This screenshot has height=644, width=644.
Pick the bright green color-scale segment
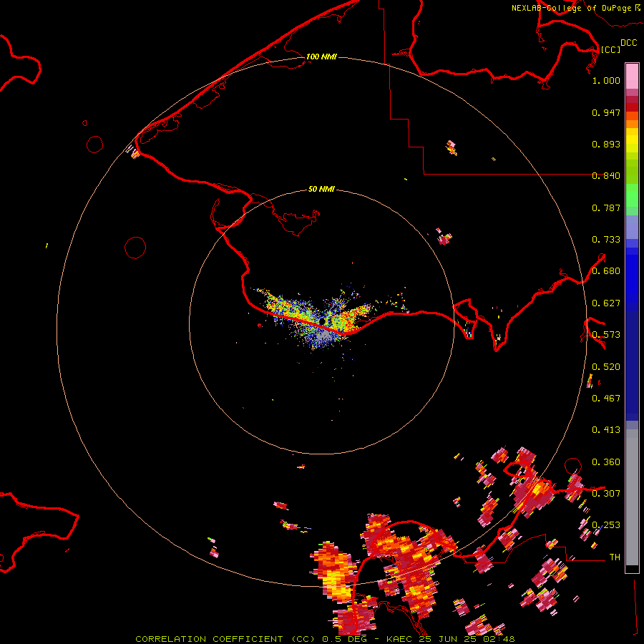point(632,195)
